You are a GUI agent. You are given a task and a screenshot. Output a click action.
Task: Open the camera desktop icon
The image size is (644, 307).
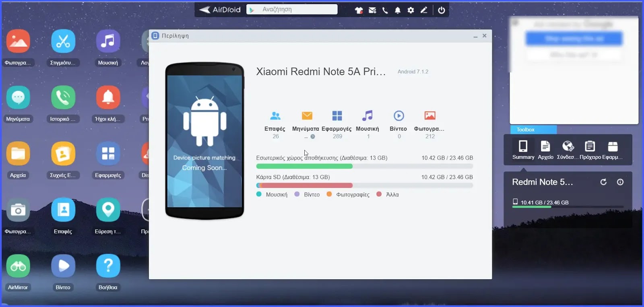[18, 210]
